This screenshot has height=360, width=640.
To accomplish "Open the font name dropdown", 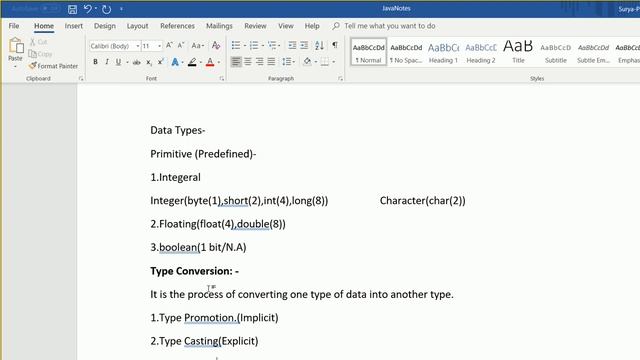I will [x=138, y=46].
